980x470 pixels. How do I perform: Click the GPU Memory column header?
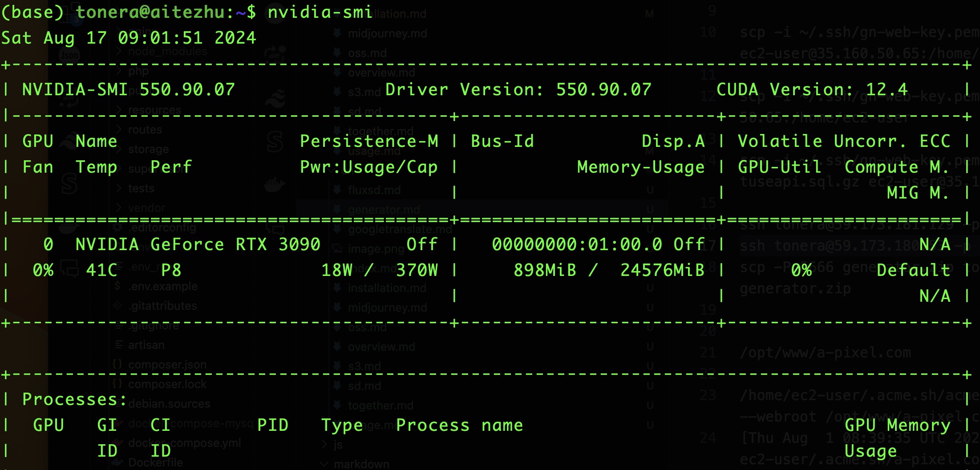[x=897, y=426]
